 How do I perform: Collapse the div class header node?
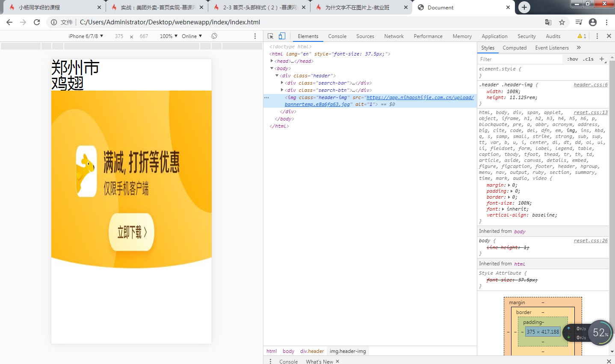(x=277, y=76)
